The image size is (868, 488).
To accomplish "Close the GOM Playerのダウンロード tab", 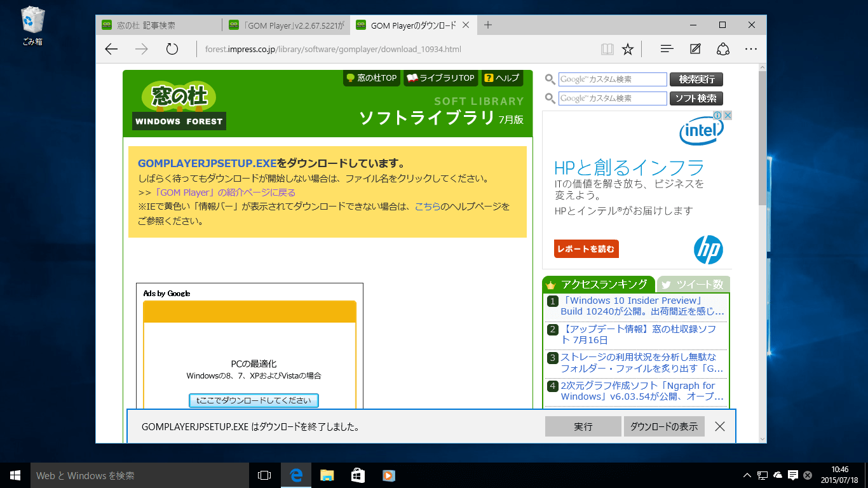I will [465, 25].
